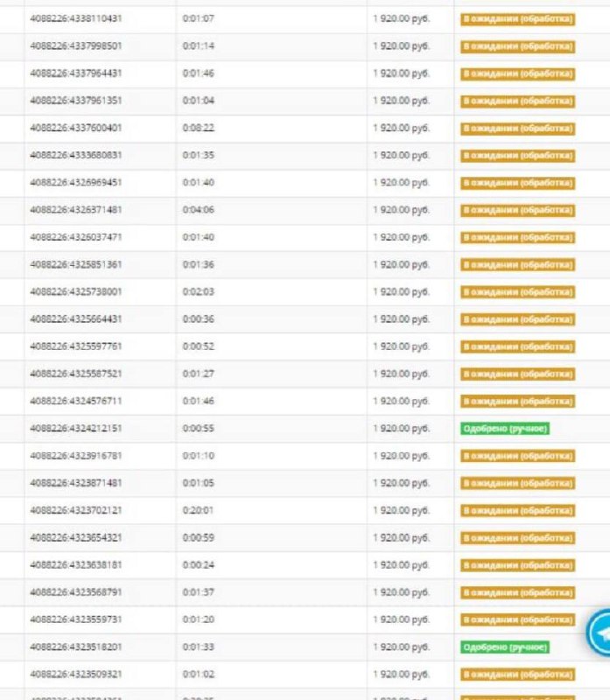This screenshot has height=700, width=610.
Task: Select order ID 4088226:4326371481
Action: point(76,210)
